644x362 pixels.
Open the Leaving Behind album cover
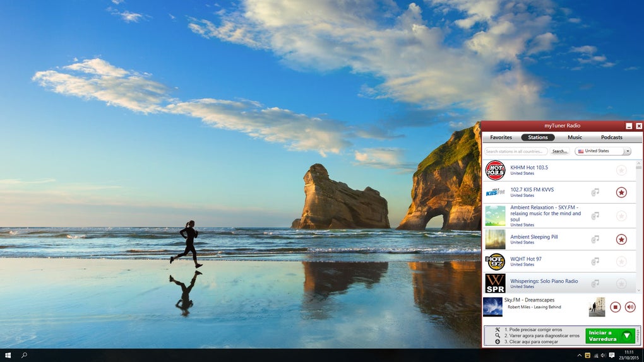tap(597, 307)
